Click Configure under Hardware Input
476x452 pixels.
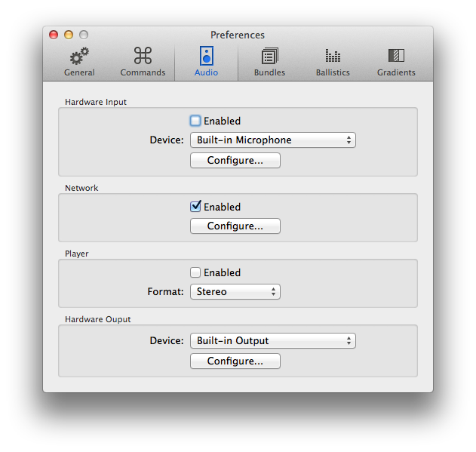pyautogui.click(x=235, y=161)
